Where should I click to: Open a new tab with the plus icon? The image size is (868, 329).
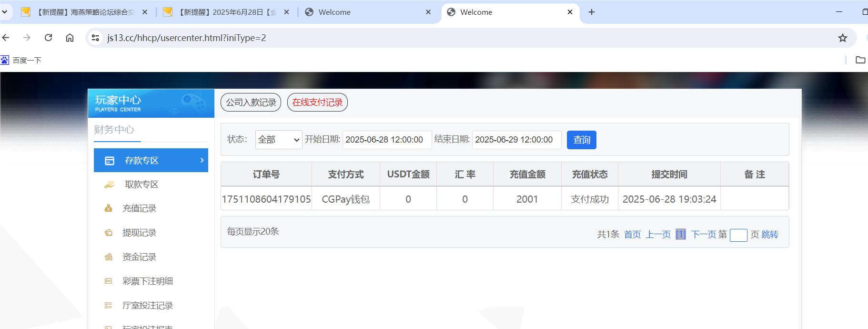coord(591,12)
